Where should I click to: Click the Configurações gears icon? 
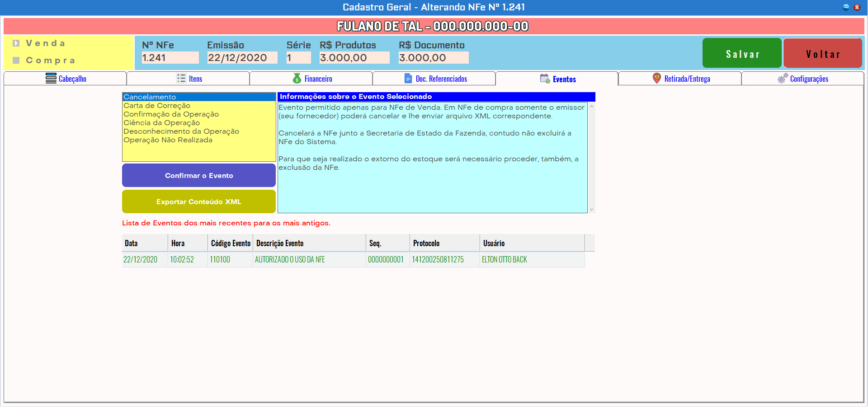[x=783, y=79]
